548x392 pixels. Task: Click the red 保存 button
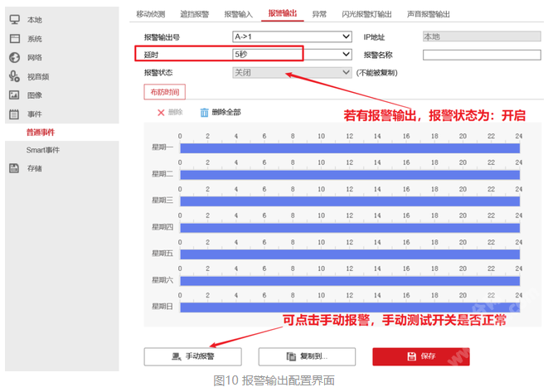point(420,356)
